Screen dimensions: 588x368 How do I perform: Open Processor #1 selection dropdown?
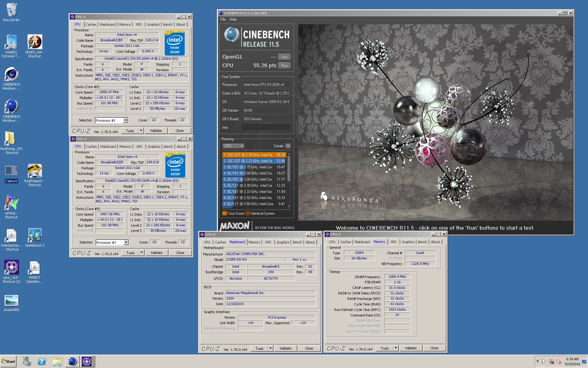click(125, 121)
